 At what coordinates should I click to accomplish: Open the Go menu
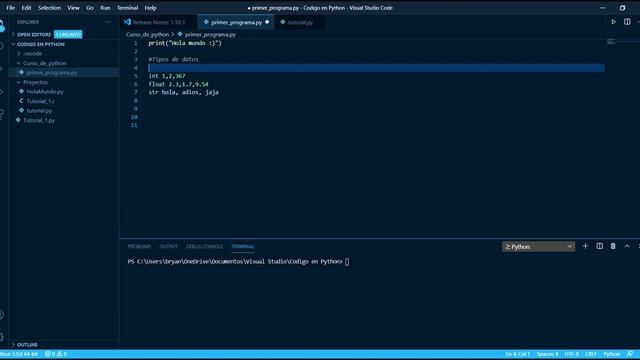[90, 8]
